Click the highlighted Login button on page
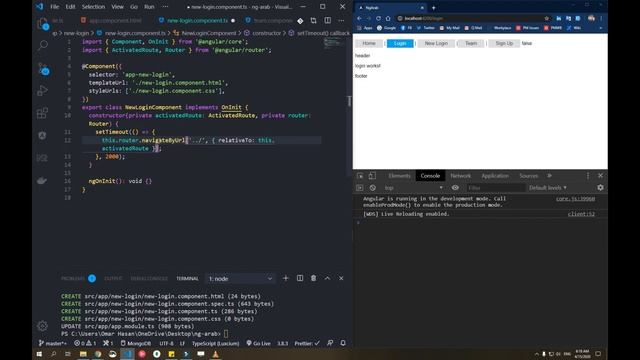 coord(400,43)
